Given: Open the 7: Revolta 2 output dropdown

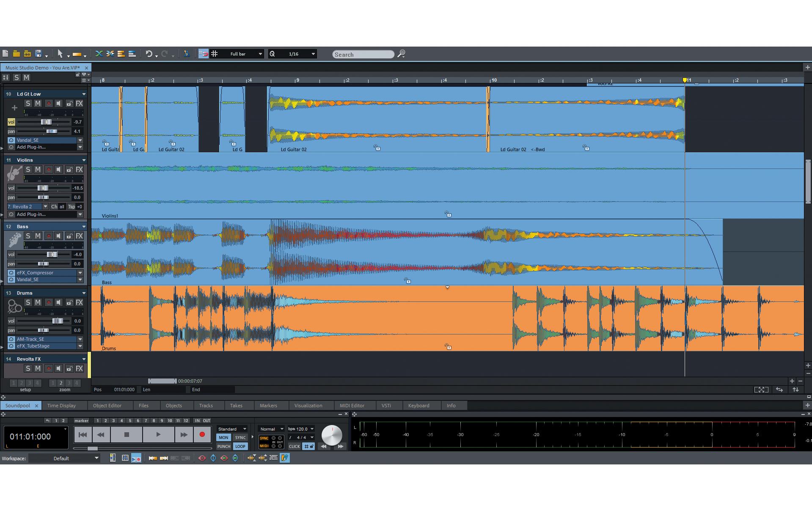Looking at the screenshot, I should tap(45, 207).
